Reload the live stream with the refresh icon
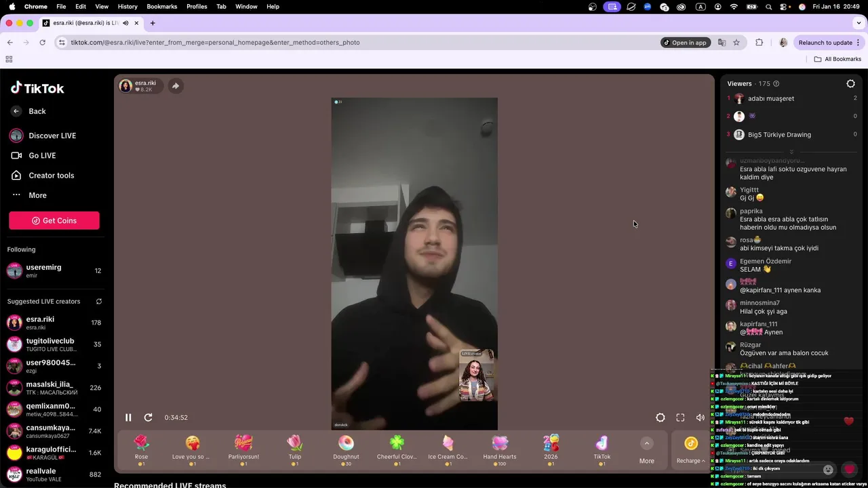Viewport: 868px width, 488px height. [x=149, y=418]
